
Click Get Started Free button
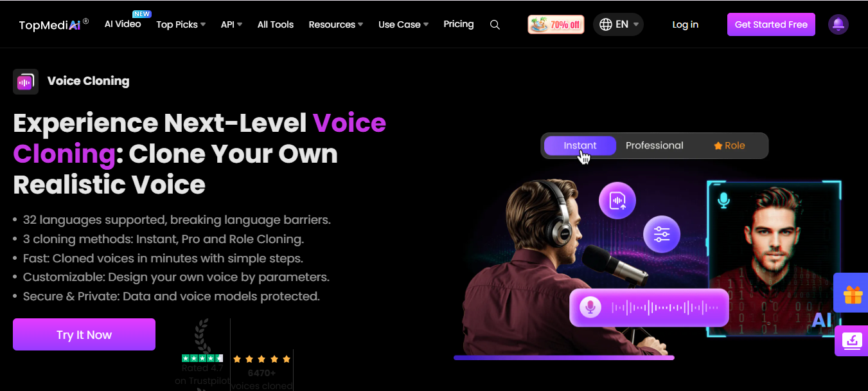point(771,24)
